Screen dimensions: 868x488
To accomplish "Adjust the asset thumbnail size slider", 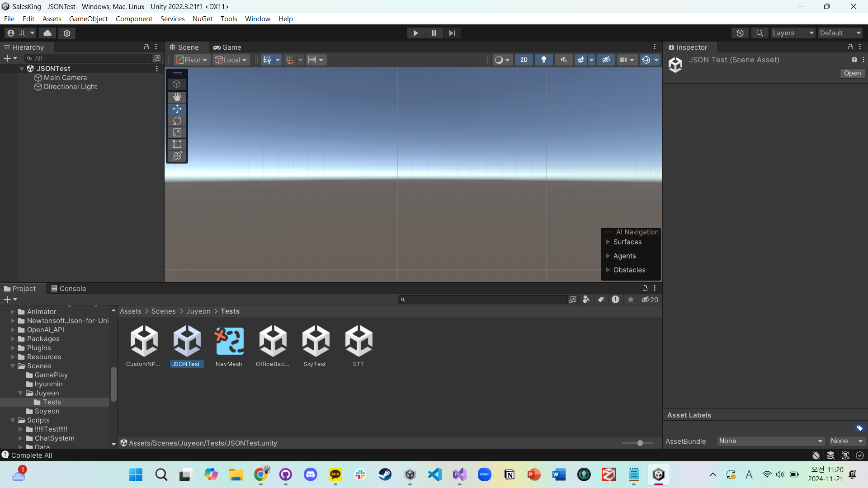I will tap(640, 443).
